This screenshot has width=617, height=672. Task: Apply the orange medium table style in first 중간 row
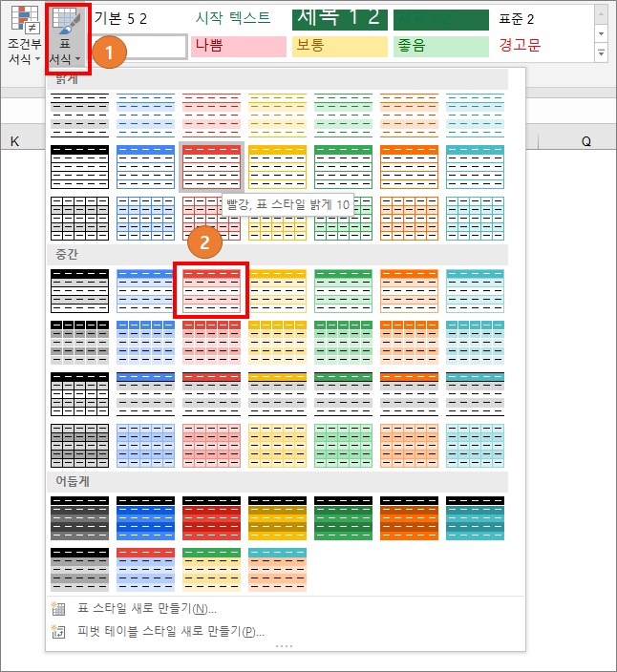point(409,291)
